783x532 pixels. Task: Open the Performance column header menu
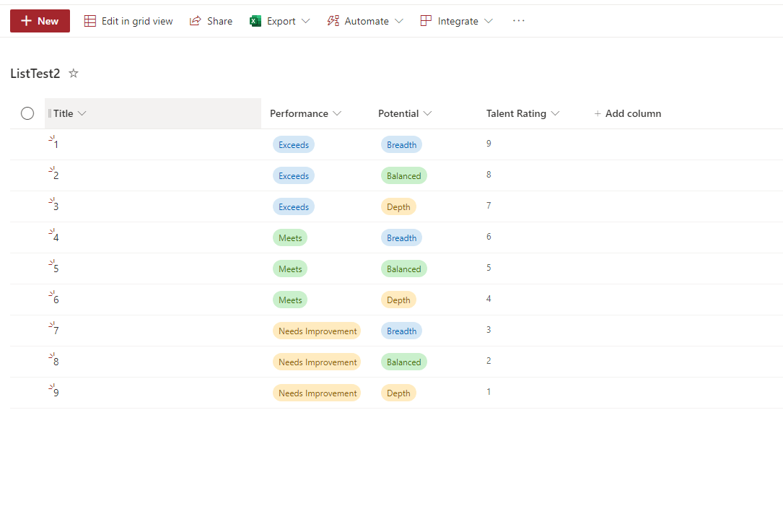[305, 113]
